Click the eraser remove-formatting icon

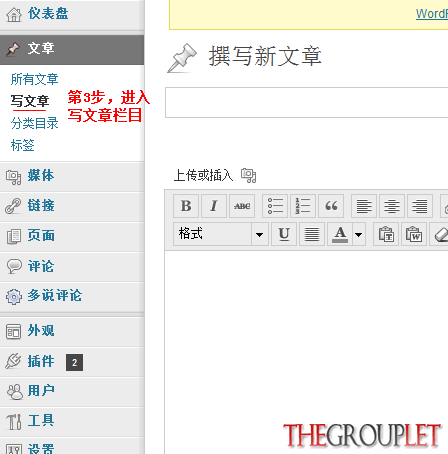(x=440, y=234)
